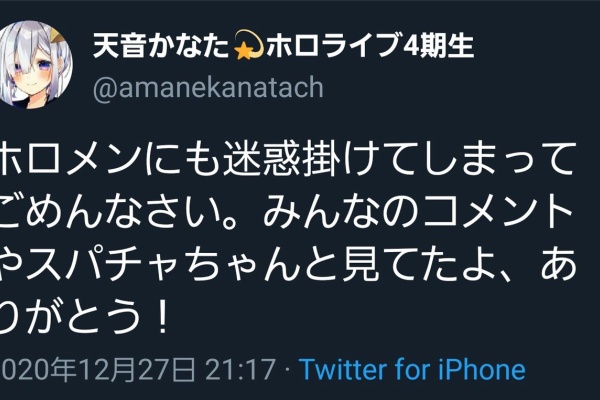Viewport: 600px width, 400px height.
Task: Open the Twitter for iPhone source link
Action: (x=412, y=369)
